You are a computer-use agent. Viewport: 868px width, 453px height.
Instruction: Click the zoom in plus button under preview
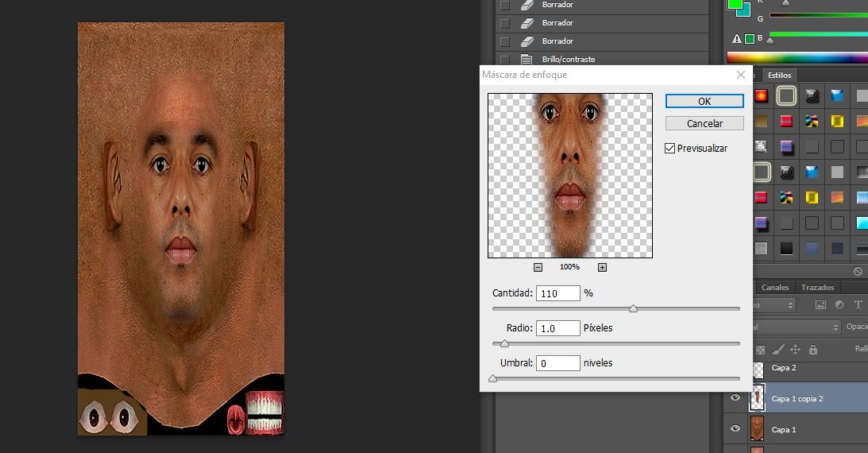602,267
